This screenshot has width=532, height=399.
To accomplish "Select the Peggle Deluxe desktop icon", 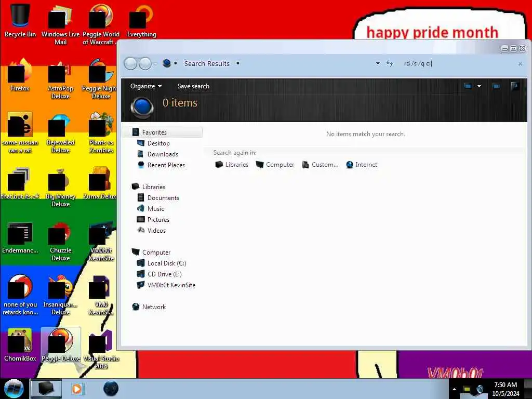I will [x=61, y=345].
